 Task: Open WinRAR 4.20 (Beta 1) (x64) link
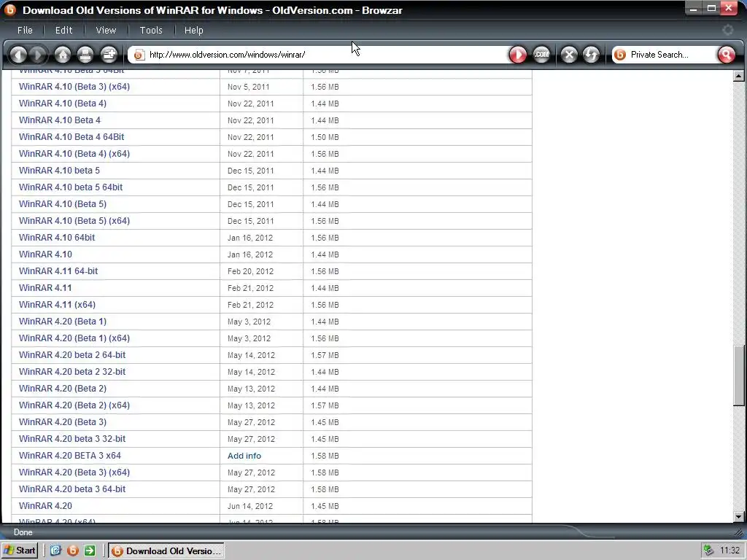74,338
